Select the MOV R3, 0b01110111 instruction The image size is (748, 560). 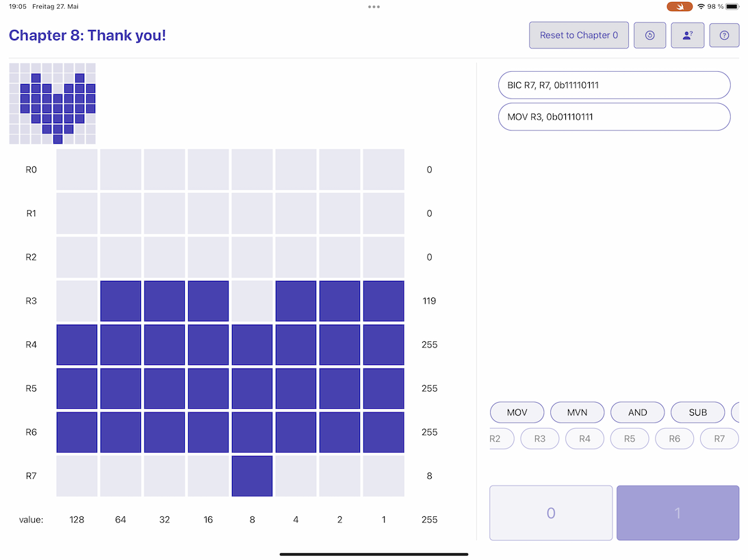coord(614,117)
